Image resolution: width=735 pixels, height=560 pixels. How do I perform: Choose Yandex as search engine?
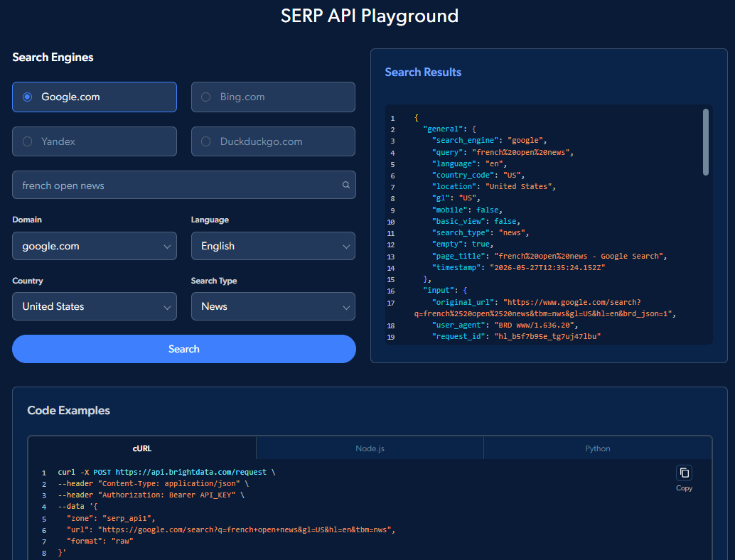click(95, 141)
